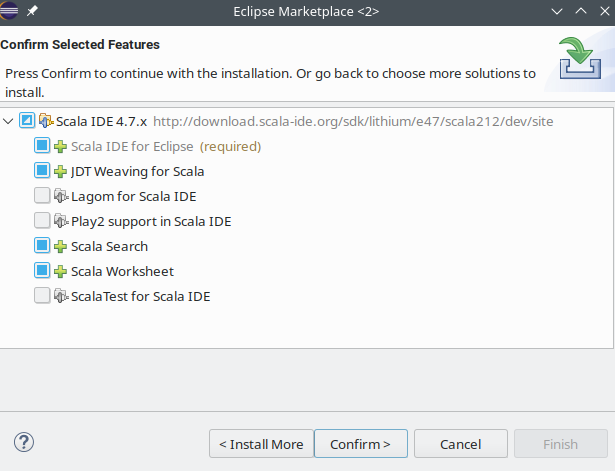Viewport: 615px width, 471px height.
Task: Uncheck the Scala Worksheet checkbox
Action: (x=42, y=271)
